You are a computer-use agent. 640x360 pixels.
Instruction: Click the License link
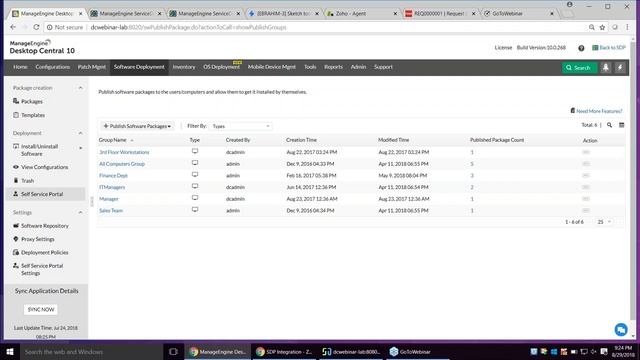(x=503, y=48)
